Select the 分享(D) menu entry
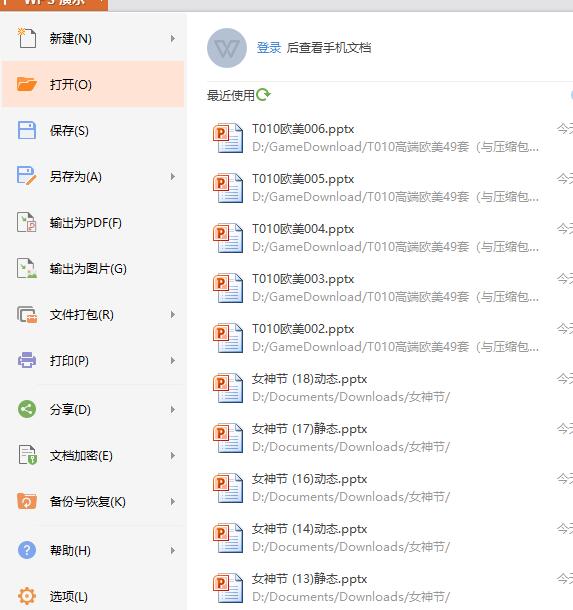Viewport: 573px width, 610px height. [x=93, y=409]
